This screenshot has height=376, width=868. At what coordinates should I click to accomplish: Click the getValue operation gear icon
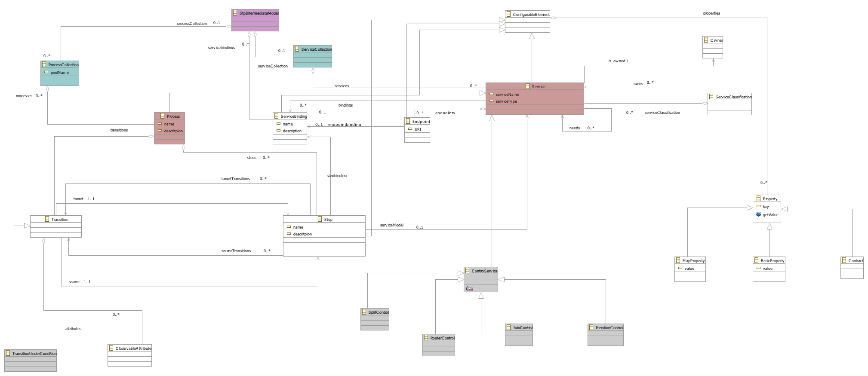[758, 214]
